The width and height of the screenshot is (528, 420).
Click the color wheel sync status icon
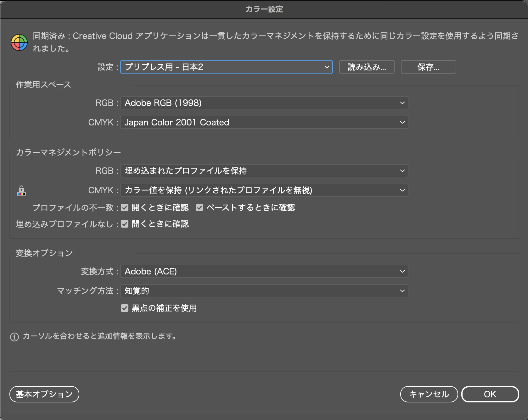19,42
